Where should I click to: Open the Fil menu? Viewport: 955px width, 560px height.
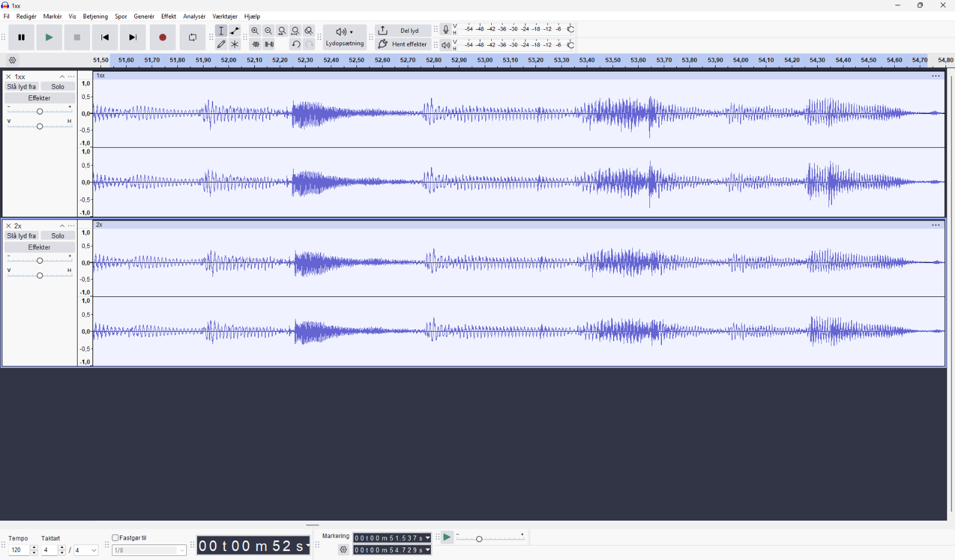click(x=7, y=17)
